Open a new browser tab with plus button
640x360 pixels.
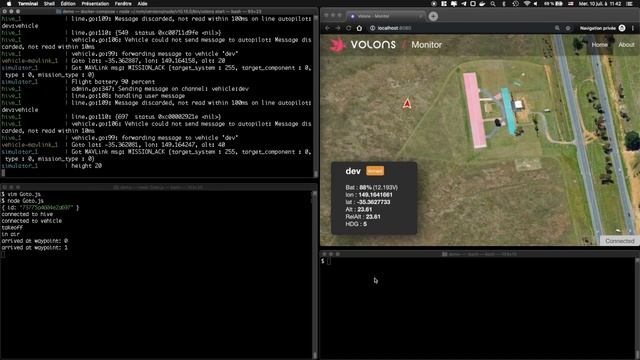tap(433, 16)
